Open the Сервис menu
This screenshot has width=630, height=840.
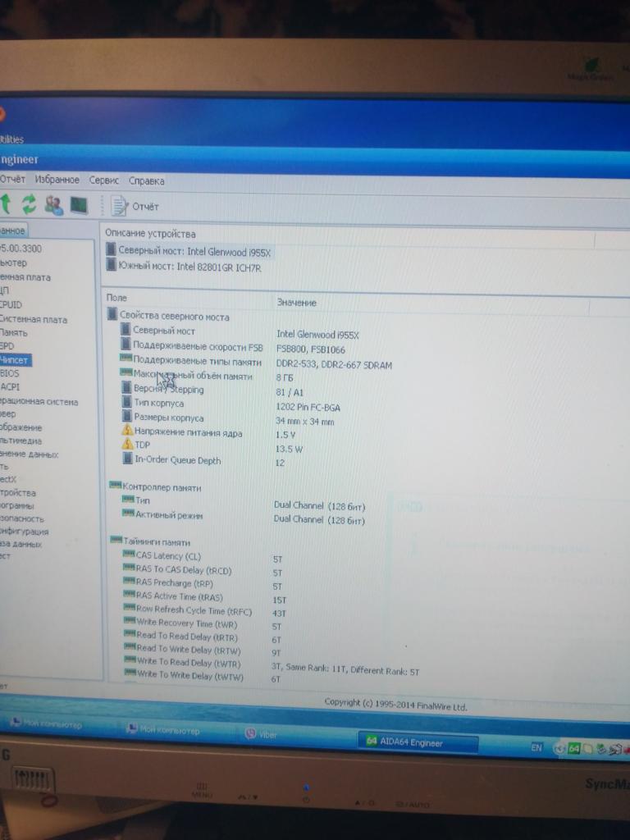pos(104,180)
